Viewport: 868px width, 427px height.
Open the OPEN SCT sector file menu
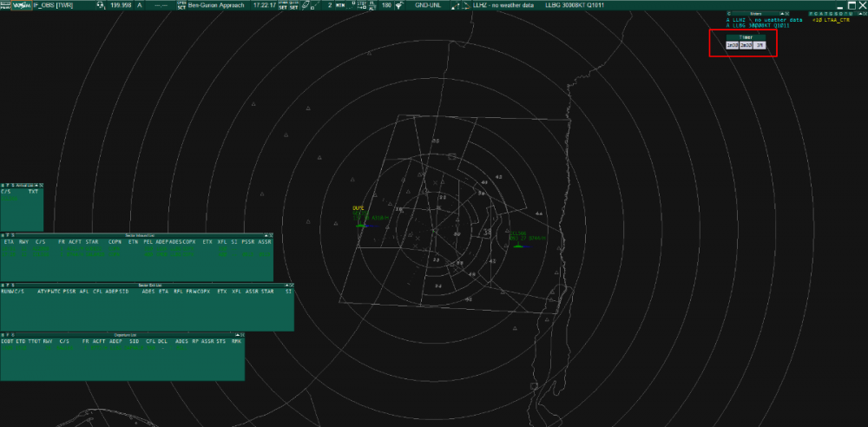(181, 4)
